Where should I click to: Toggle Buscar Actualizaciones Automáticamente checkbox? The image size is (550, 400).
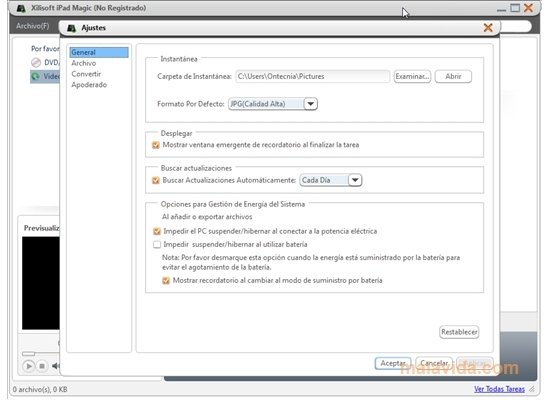tap(156, 180)
